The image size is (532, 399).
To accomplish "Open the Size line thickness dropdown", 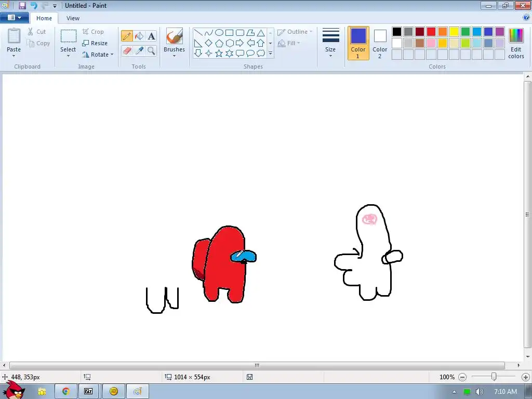I will pos(330,44).
